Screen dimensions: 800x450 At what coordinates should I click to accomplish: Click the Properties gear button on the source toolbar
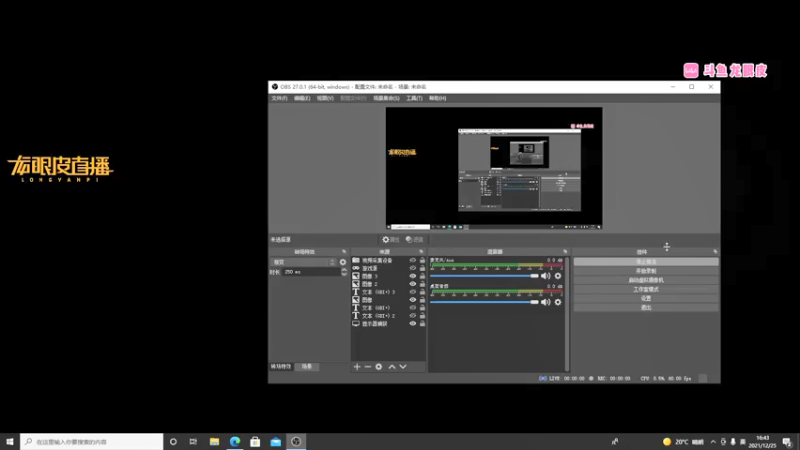click(x=391, y=239)
